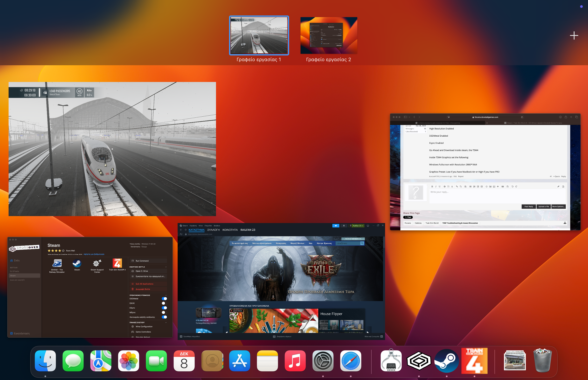Screen dimensions: 588x380
Task: Select the Γραφείο εργασίας 2 desktop thumbnail
Action: pyautogui.click(x=329, y=35)
